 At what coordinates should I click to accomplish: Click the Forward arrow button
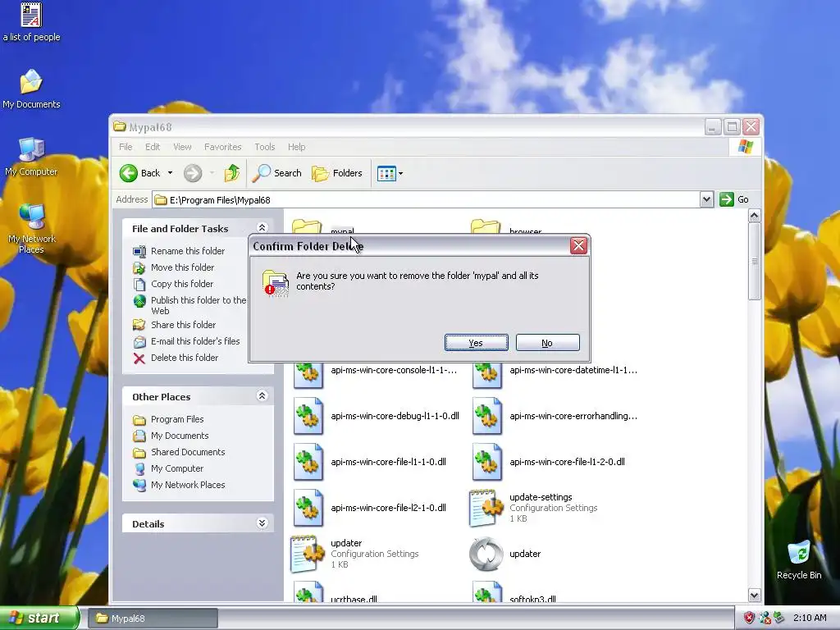click(x=193, y=173)
